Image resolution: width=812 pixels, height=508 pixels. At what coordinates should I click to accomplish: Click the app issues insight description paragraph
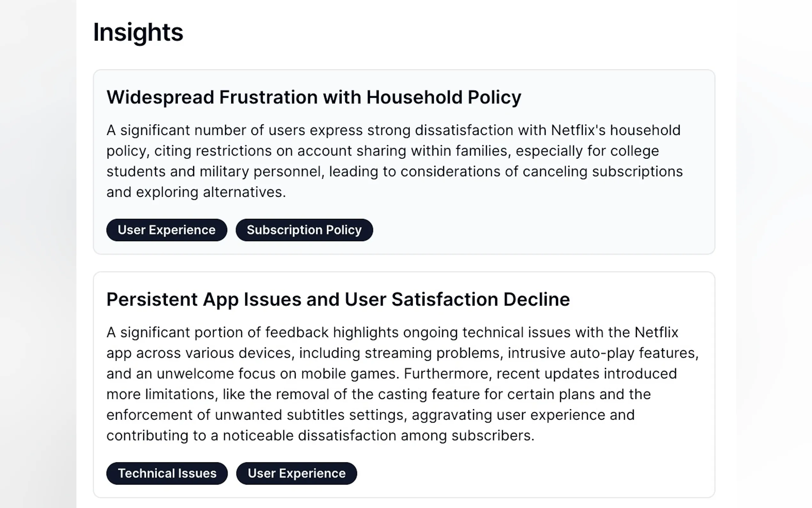pos(402,384)
